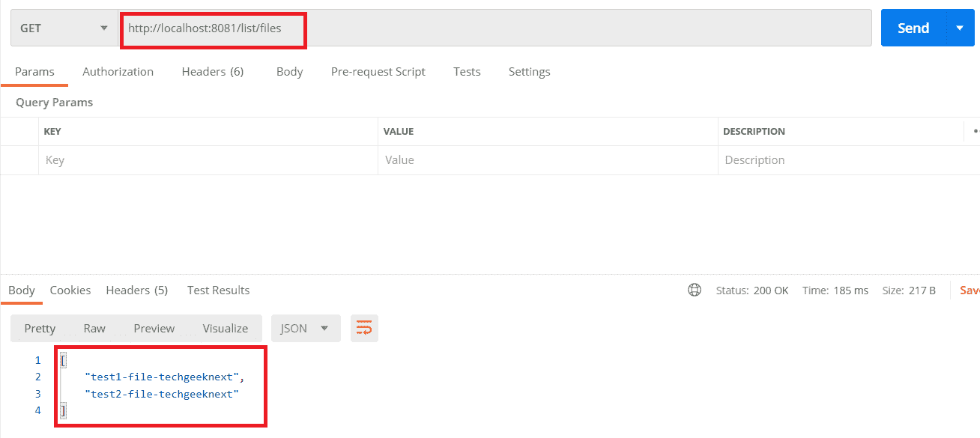Open the Settings tab
The height and width of the screenshot is (438, 980).
coord(529,72)
